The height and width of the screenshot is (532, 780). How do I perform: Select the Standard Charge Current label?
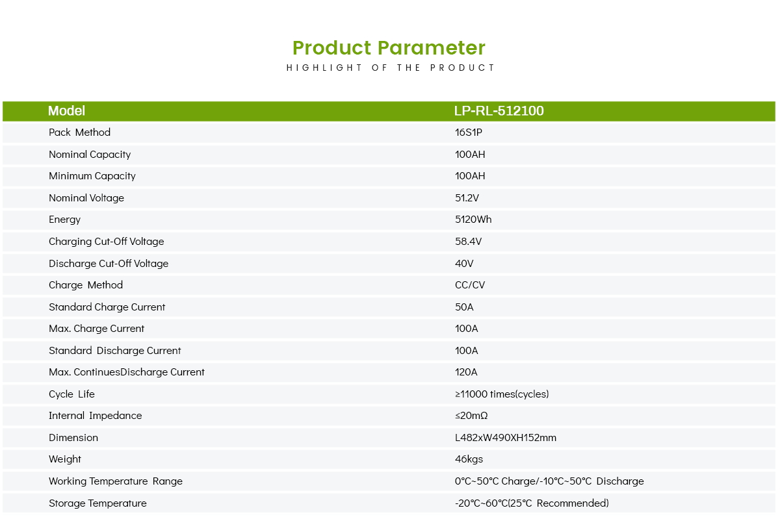click(x=107, y=307)
